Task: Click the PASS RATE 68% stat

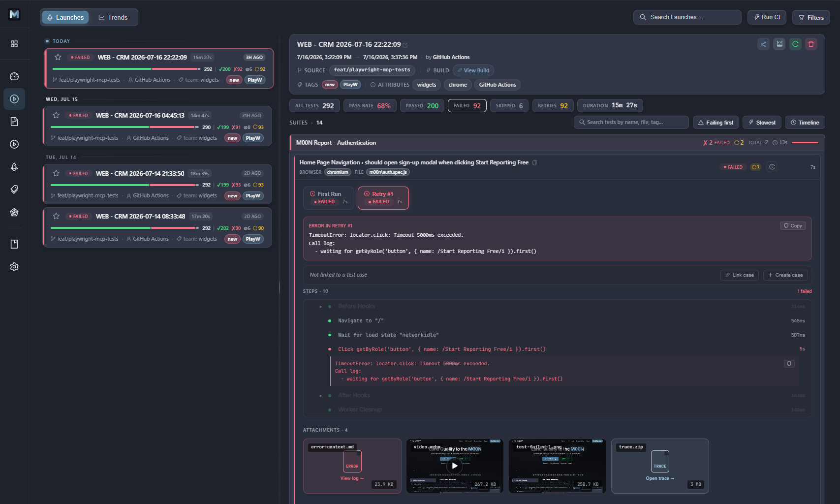Action: pos(370,106)
